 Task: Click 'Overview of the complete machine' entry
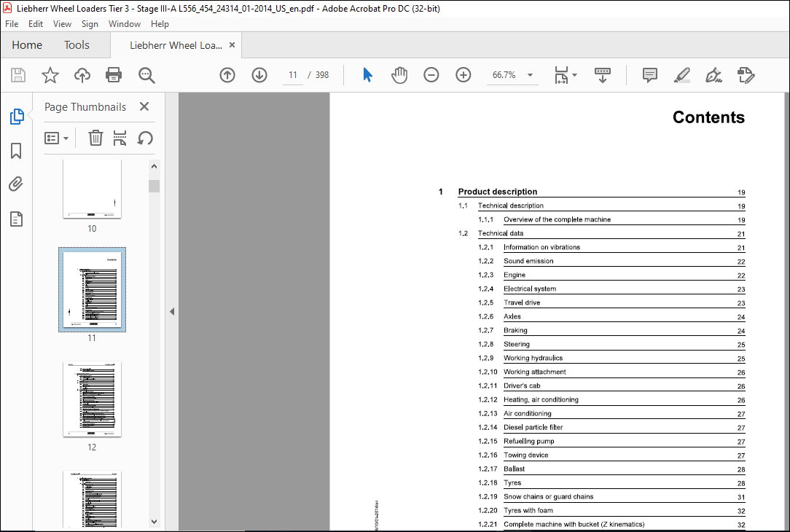[x=557, y=219]
